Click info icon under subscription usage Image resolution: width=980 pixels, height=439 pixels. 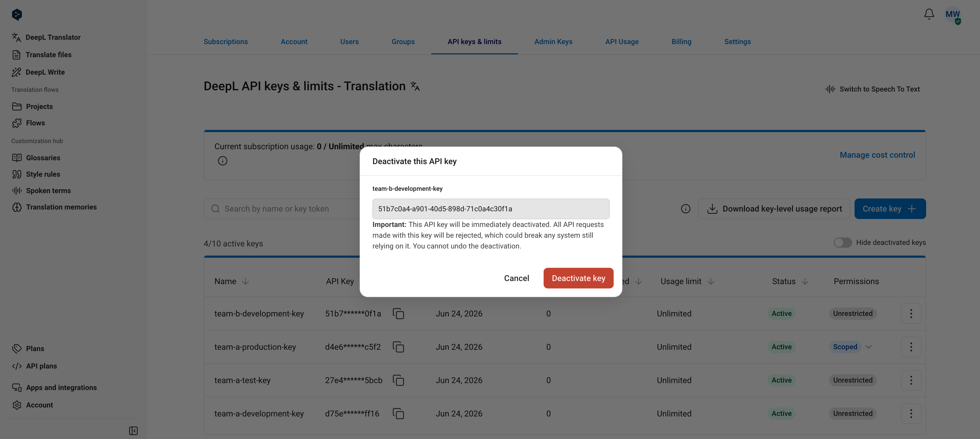tap(223, 161)
